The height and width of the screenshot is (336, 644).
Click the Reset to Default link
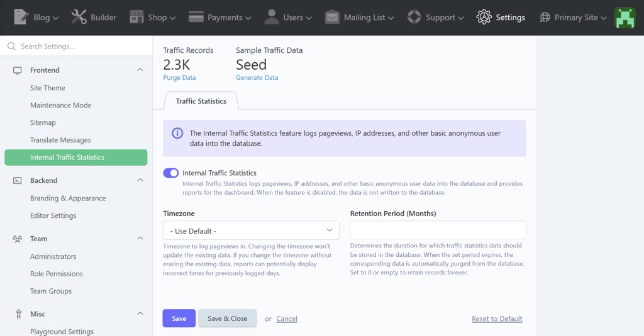[x=497, y=319]
